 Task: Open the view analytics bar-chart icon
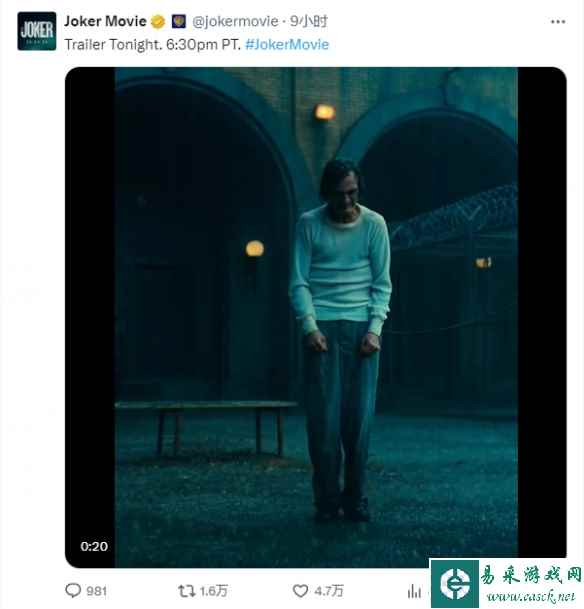tap(414, 591)
